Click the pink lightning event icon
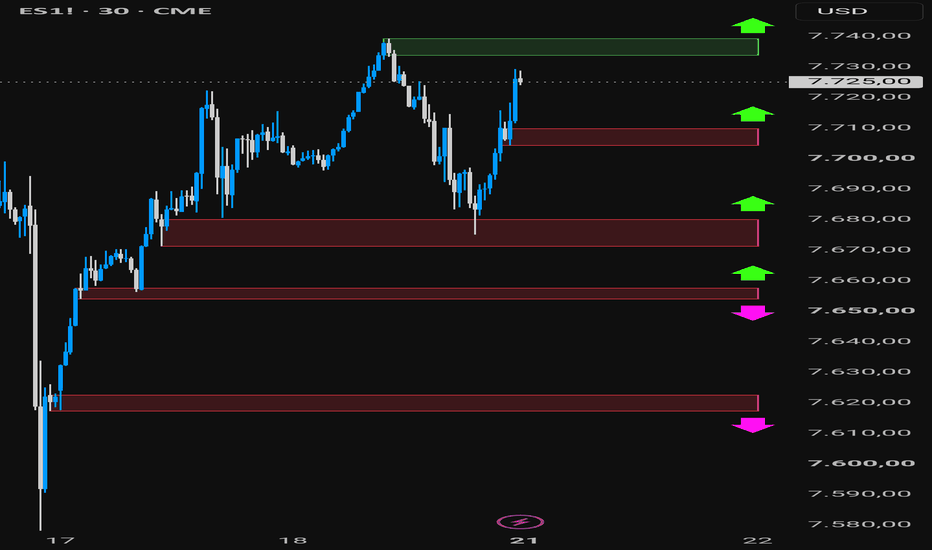This screenshot has height=550, width=932. click(x=520, y=522)
